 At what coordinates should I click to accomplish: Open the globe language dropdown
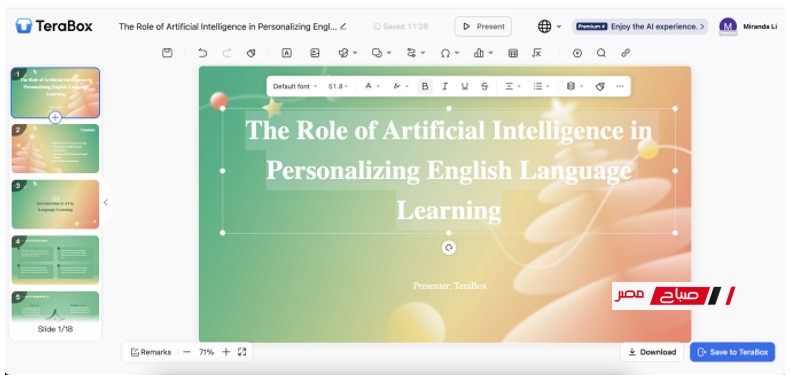[549, 26]
